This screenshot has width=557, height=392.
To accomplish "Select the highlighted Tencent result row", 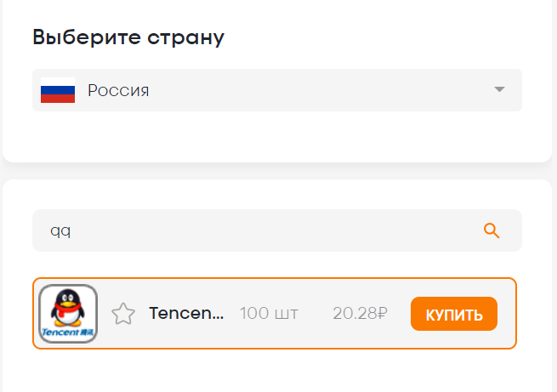I will point(274,314).
